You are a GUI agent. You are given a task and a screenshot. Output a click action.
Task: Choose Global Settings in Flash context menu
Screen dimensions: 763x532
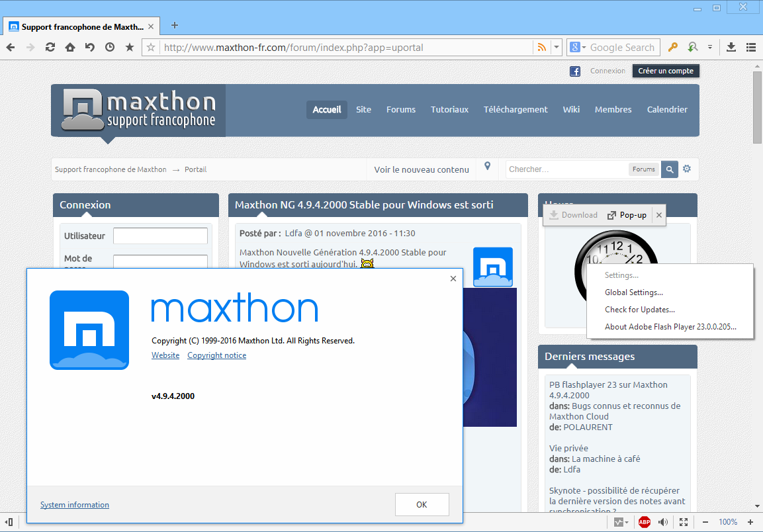pyautogui.click(x=670, y=292)
